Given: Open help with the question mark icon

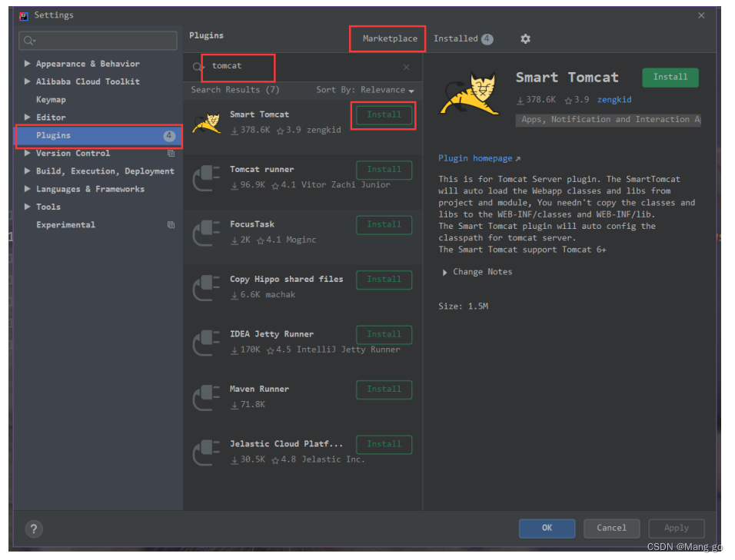Looking at the screenshot, I should tap(34, 529).
